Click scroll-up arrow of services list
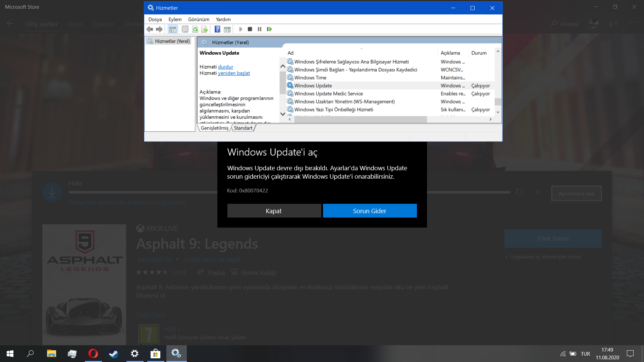Viewport: 644px width, 362px height. (498, 51)
